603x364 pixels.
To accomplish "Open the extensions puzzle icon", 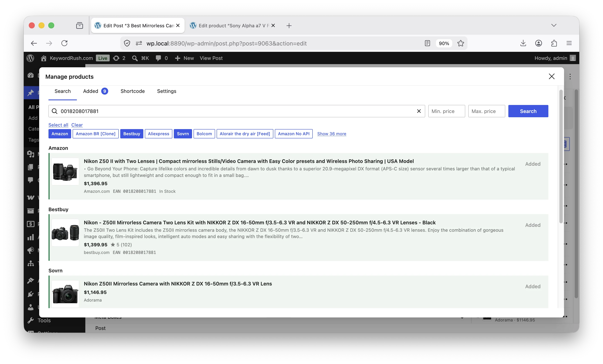I will coord(554,43).
